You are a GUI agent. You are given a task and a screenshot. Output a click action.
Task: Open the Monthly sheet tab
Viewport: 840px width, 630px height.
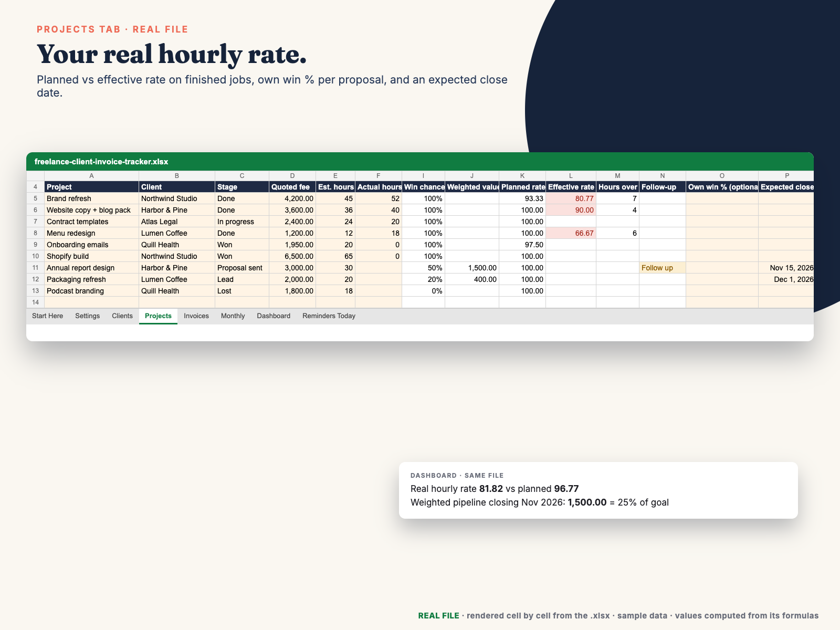[x=233, y=316]
